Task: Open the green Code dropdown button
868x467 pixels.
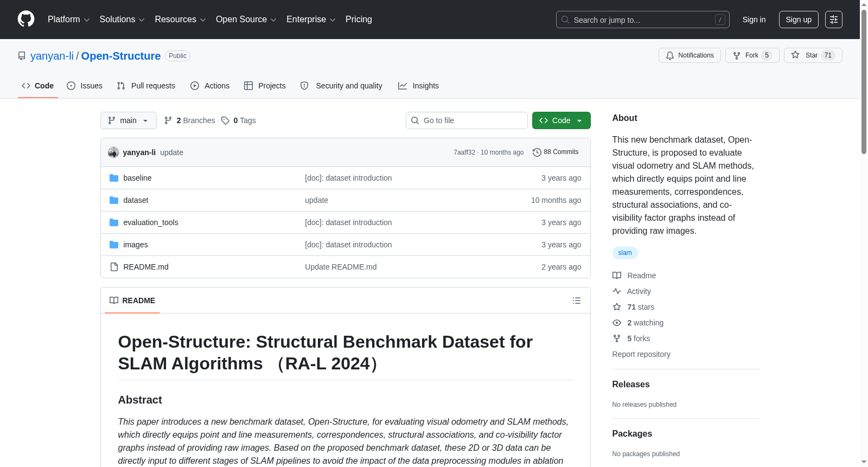Action: point(561,120)
